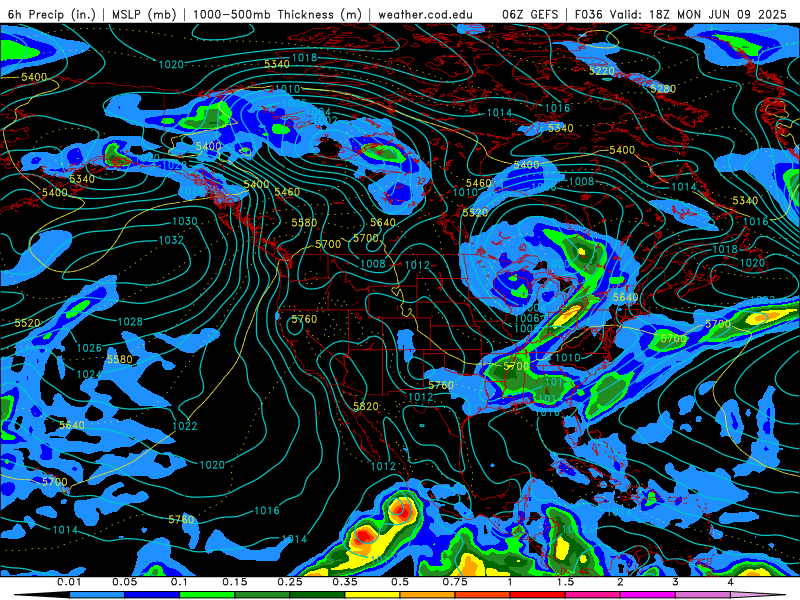Click the '18Z MON JUN 09 2025' valid time
The width and height of the screenshot is (800, 600).
(718, 14)
